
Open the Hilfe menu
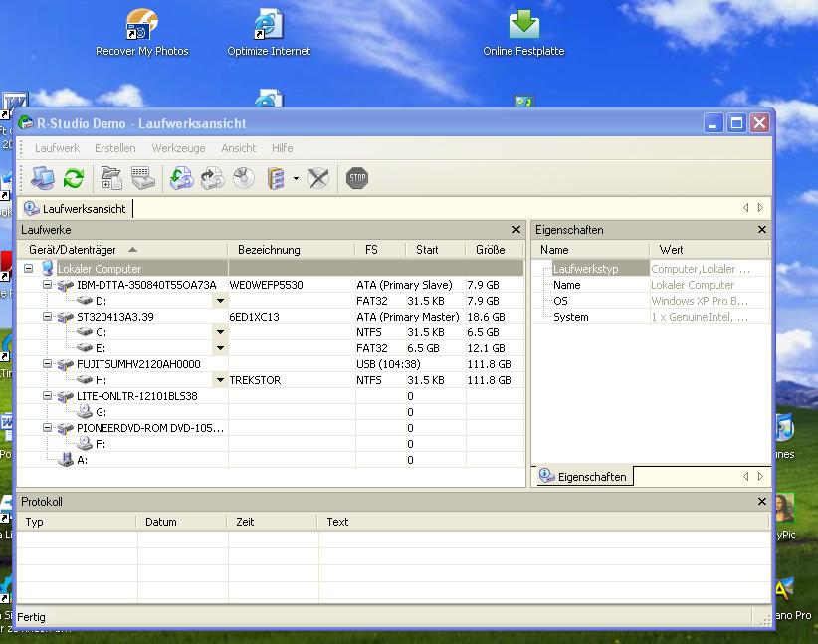coord(283,148)
